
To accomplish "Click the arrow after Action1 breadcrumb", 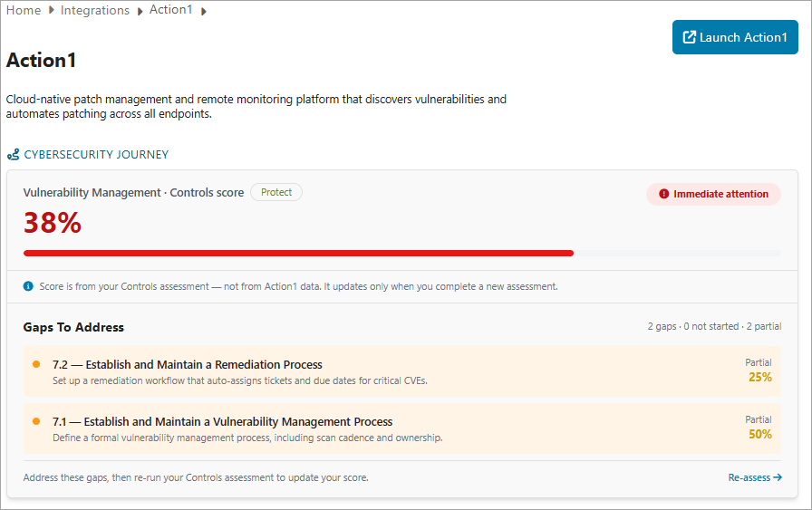I will tap(204, 12).
